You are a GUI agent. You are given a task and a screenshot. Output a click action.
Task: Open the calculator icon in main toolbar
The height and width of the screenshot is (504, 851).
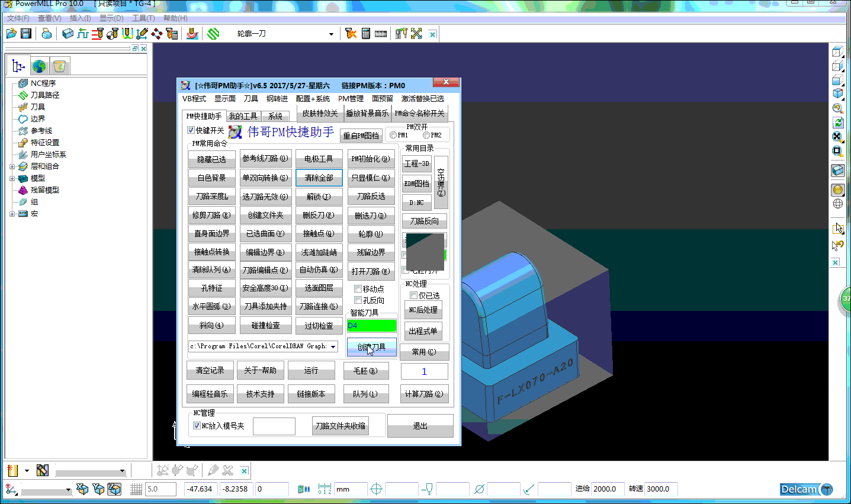tap(366, 34)
